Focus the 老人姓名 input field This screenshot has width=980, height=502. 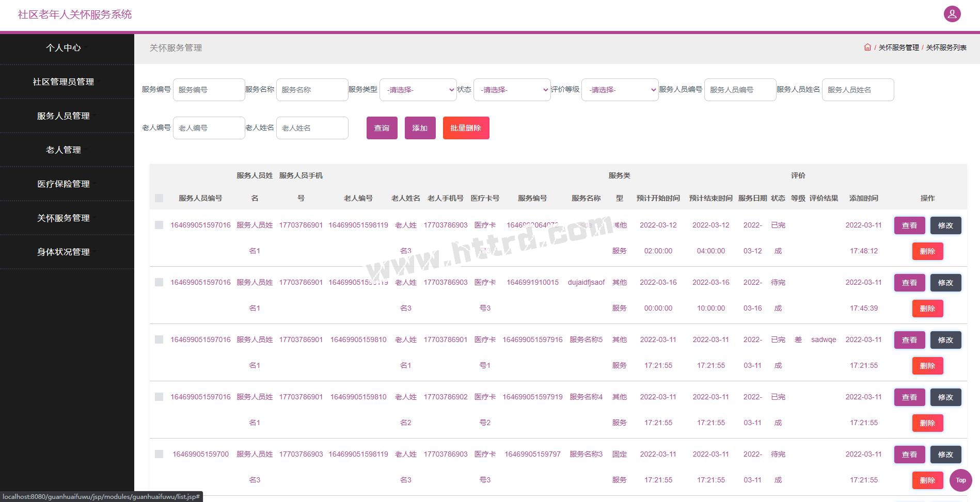click(312, 128)
